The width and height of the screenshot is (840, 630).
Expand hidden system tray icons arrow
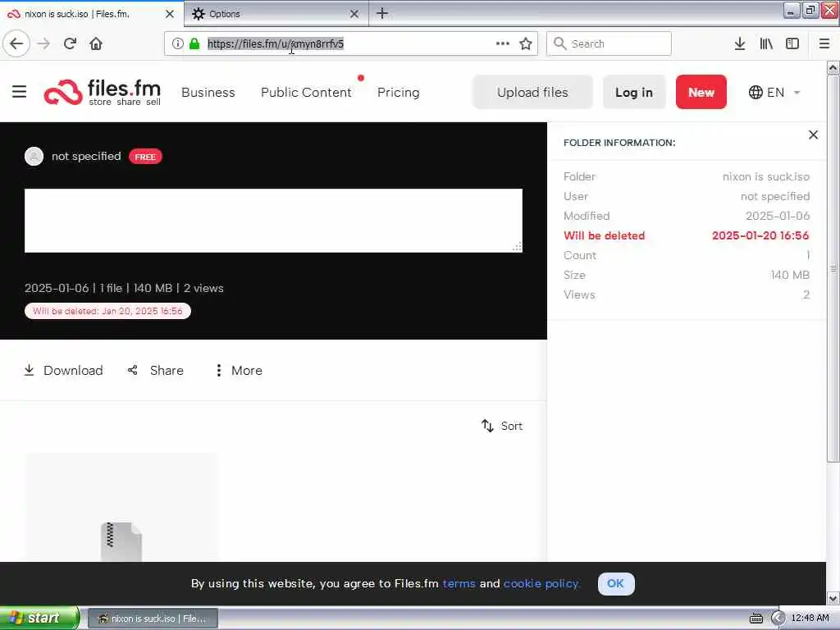[778, 619]
